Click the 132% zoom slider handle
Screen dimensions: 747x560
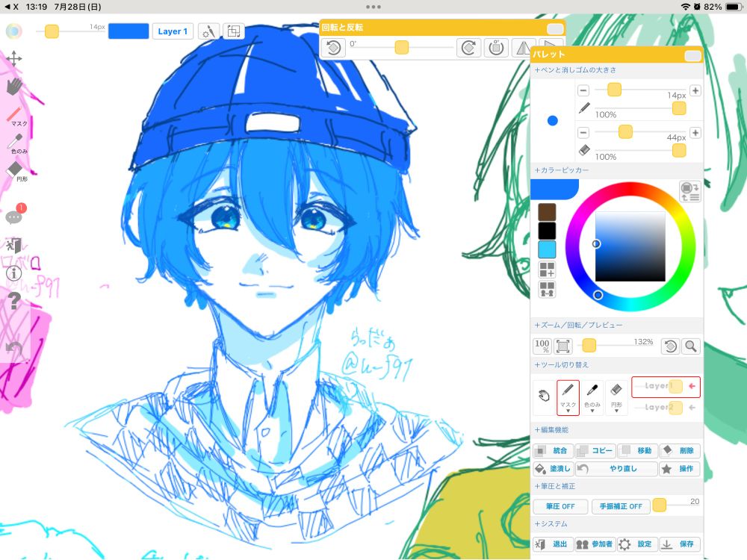[x=589, y=346]
